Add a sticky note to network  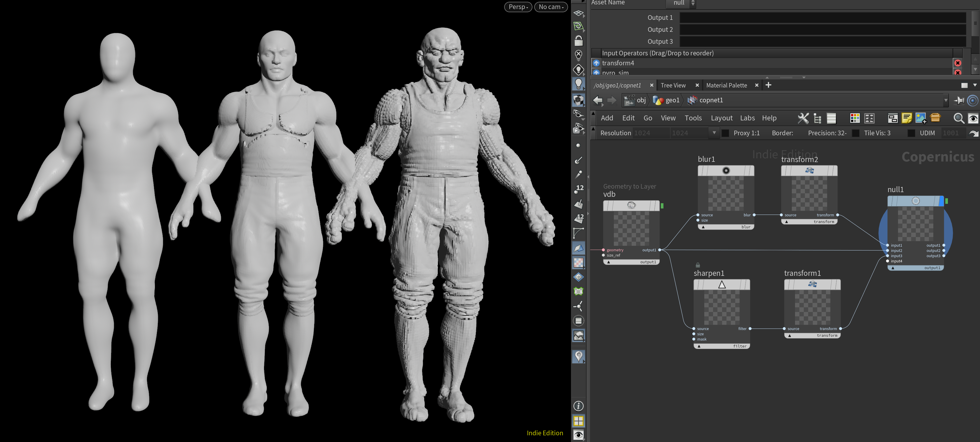(x=906, y=118)
